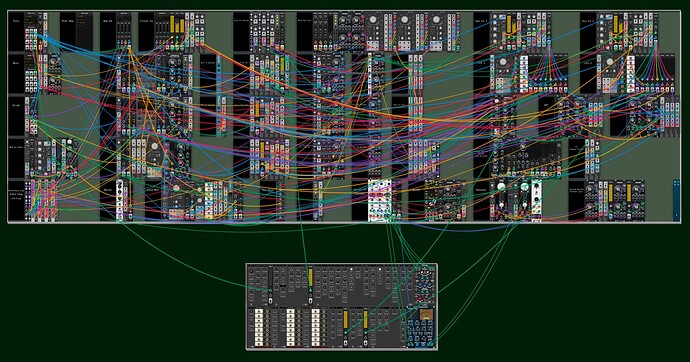The width and height of the screenshot is (690, 362).
Task: Click the middle of three large white knobs in top row
Action: (x=404, y=20)
